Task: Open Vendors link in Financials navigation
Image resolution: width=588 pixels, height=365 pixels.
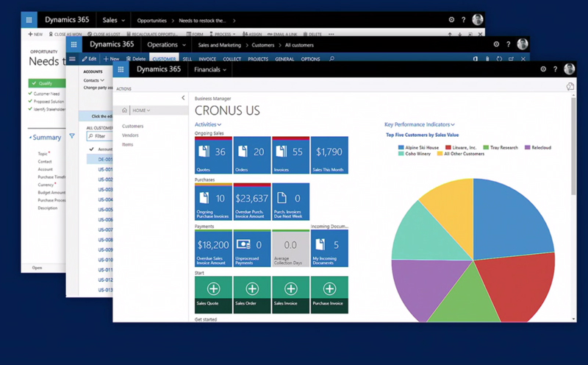Action: [x=130, y=135]
